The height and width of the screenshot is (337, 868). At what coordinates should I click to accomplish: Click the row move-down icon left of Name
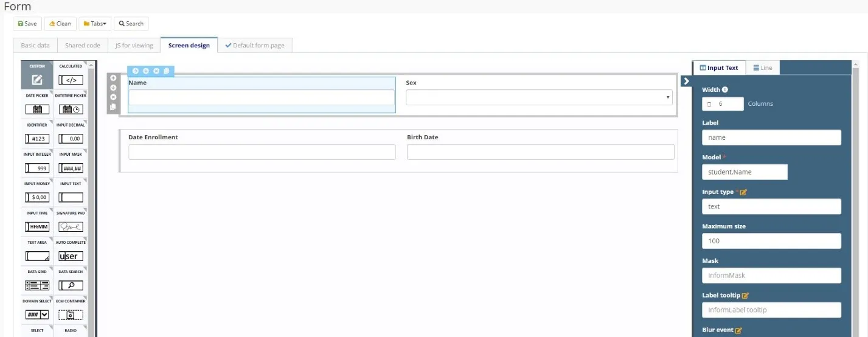pyautogui.click(x=113, y=88)
